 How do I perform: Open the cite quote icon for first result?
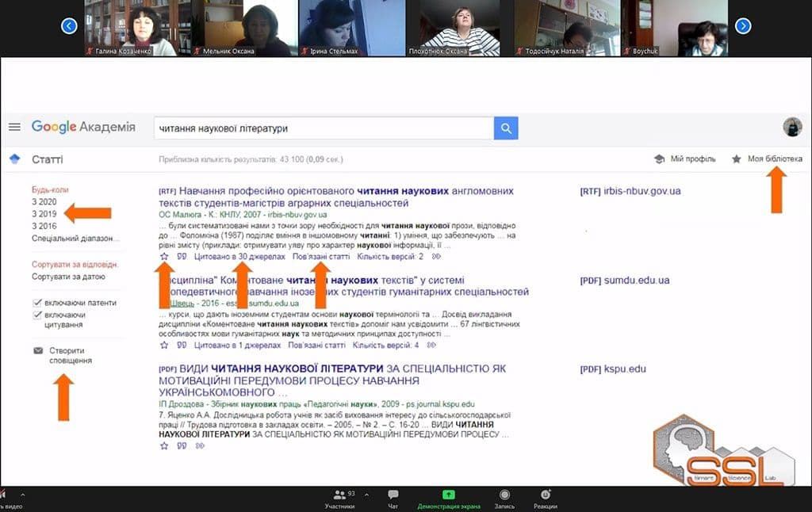pos(182,256)
